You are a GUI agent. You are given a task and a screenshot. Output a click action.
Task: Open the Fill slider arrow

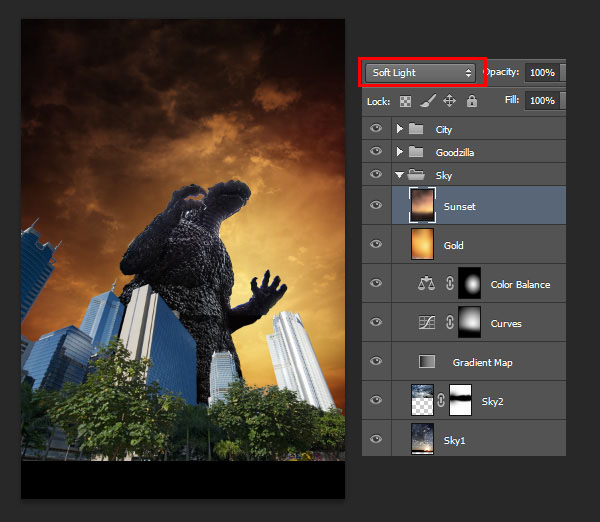point(563,101)
